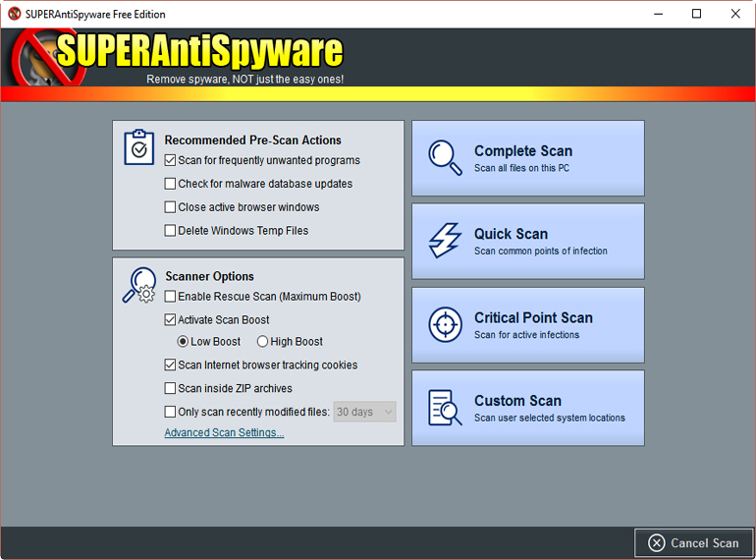Click the SUPERAntiSpyware logo in the banner

[179, 55]
